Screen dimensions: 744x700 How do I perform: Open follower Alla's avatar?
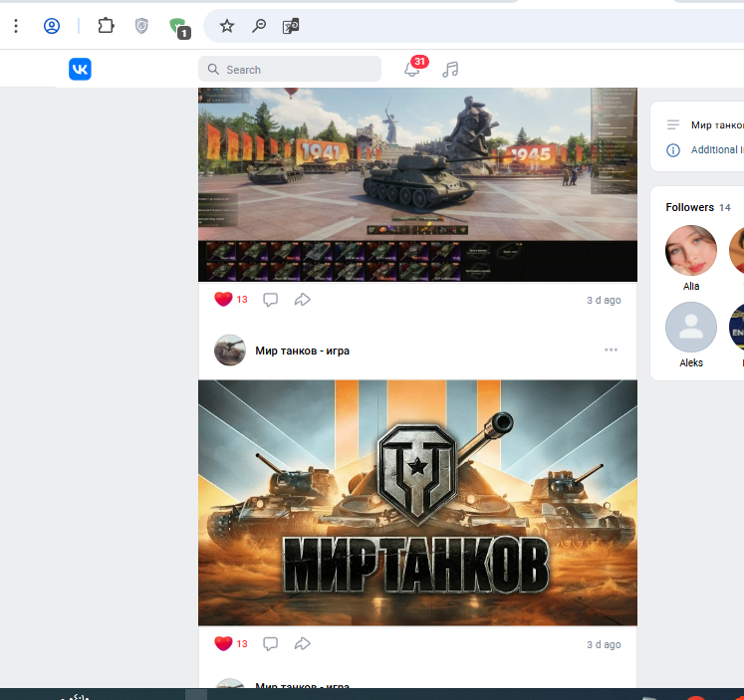coord(691,250)
